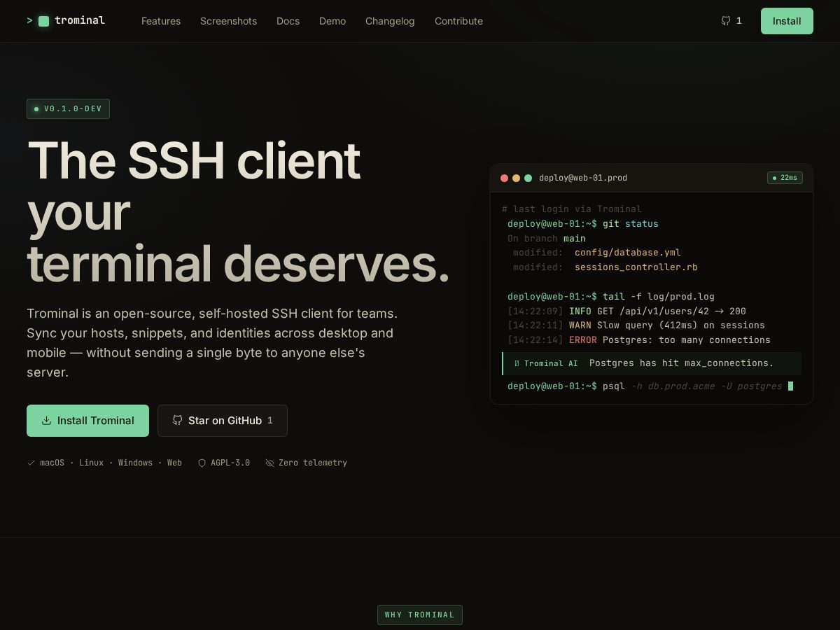The height and width of the screenshot is (630, 840).
Task: Click the tail -f log/prod.log command
Action: pyautogui.click(x=659, y=297)
